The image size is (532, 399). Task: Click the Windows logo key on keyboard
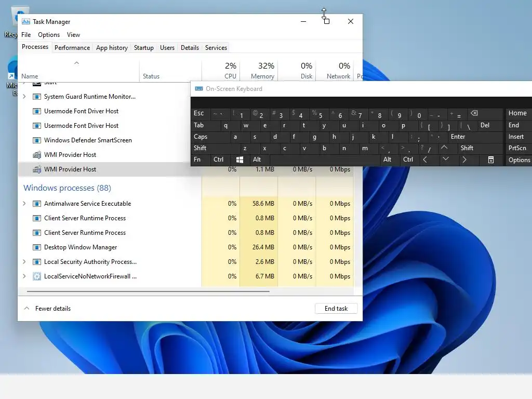[x=240, y=159]
